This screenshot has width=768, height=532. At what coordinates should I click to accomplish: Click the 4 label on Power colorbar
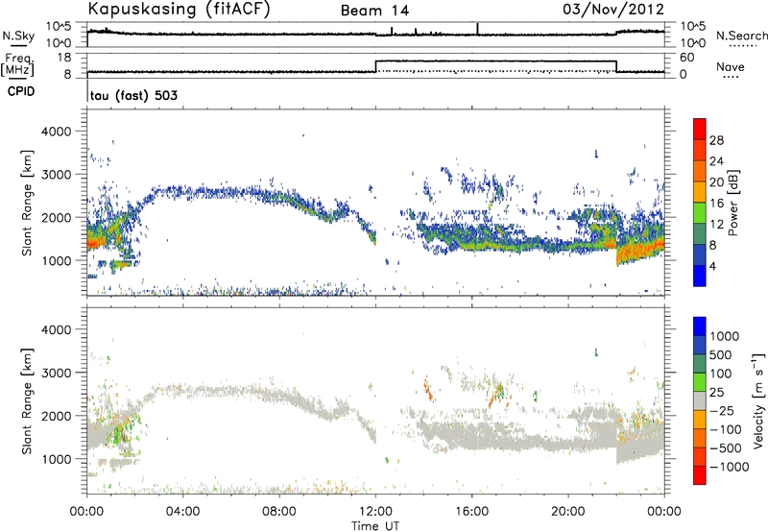coord(712,266)
